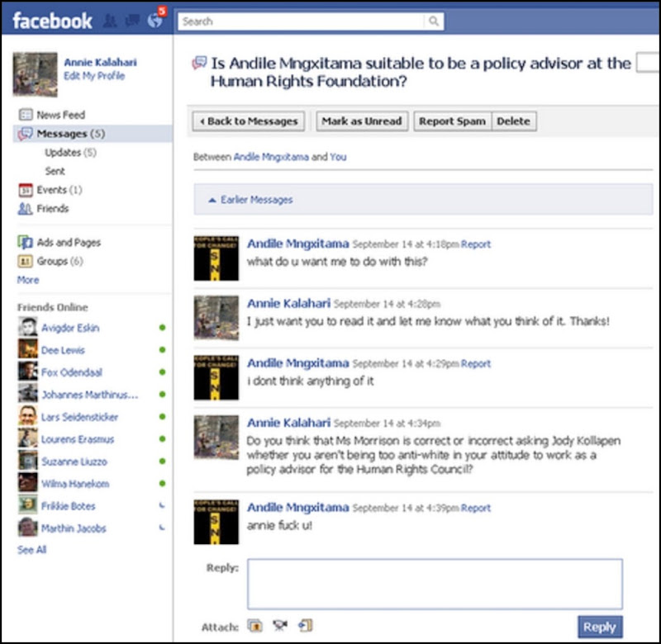
Task: Open Fox Odendaal's avatar
Action: [x=28, y=372]
